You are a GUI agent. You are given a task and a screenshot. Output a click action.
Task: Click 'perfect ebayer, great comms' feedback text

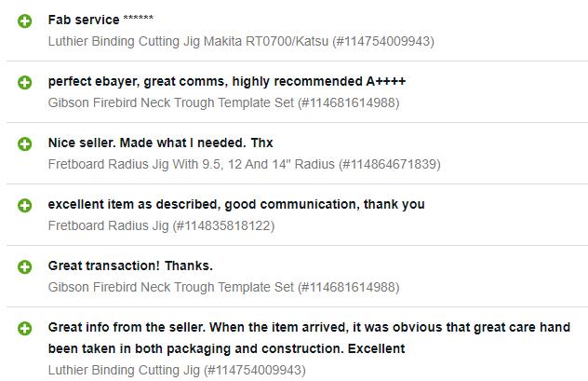(226, 81)
